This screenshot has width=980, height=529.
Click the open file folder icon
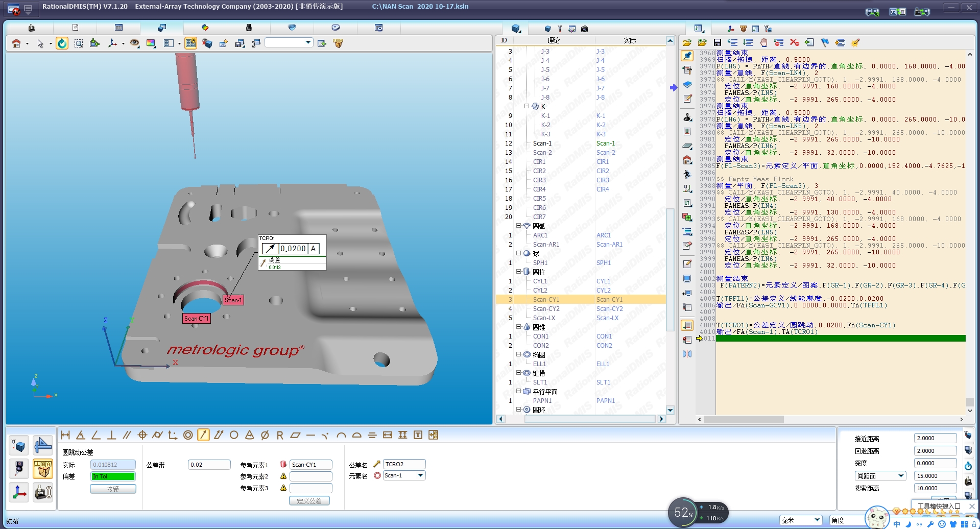click(x=687, y=42)
